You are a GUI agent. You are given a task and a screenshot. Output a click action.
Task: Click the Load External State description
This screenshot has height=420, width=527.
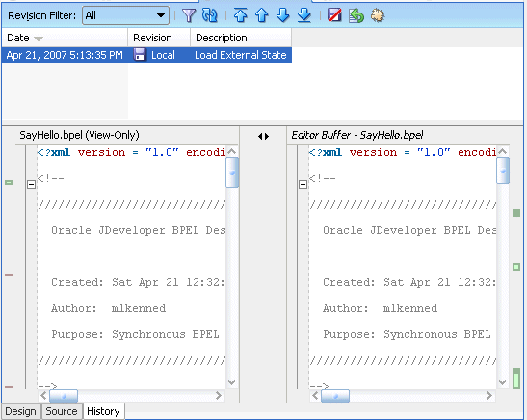pyautogui.click(x=241, y=55)
